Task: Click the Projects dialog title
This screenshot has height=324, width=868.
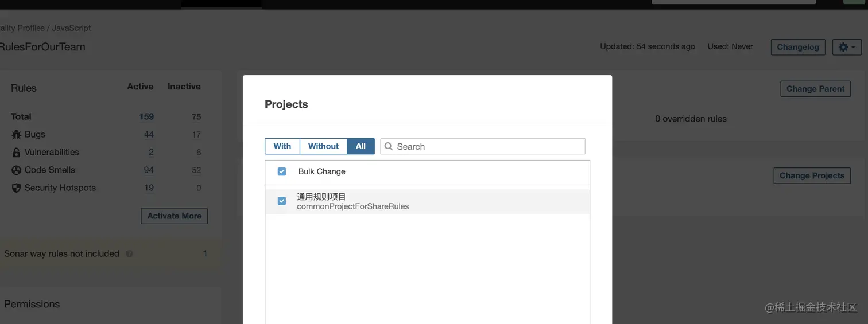Action: [286, 104]
